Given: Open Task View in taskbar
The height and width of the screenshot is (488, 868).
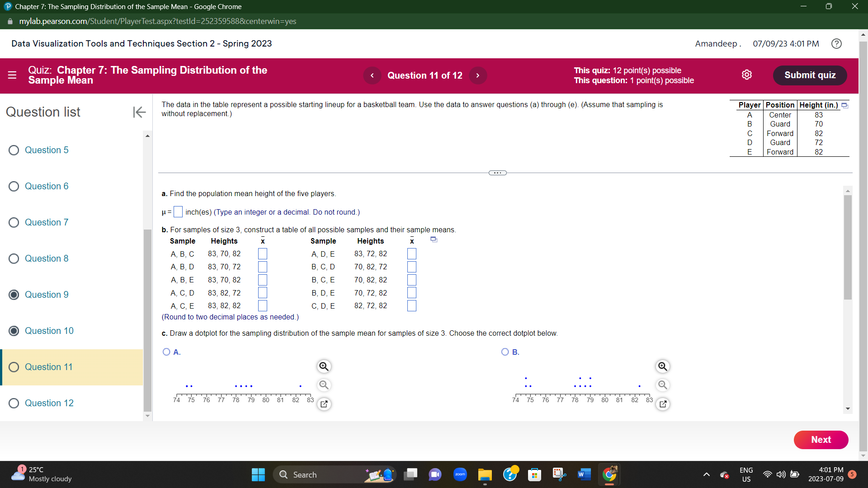Looking at the screenshot, I should [411, 474].
